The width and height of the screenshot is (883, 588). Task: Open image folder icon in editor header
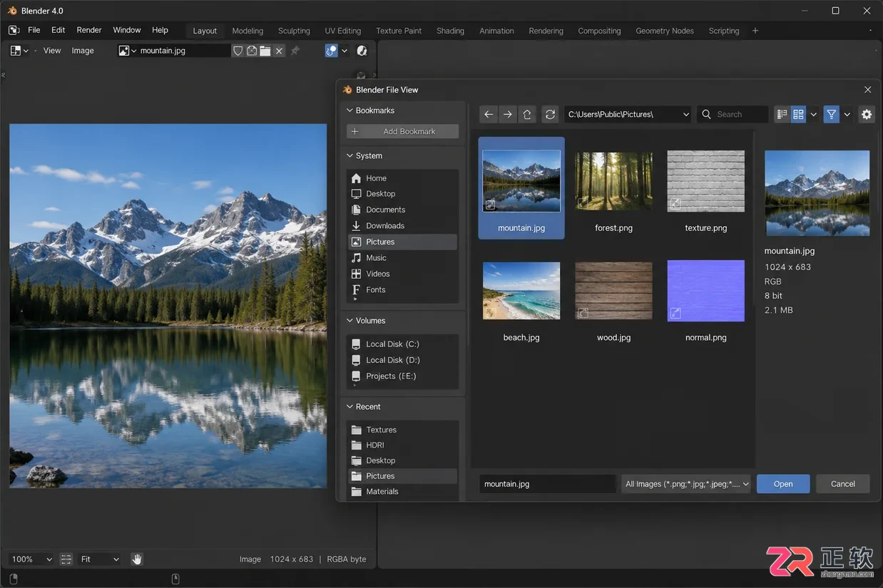point(265,51)
